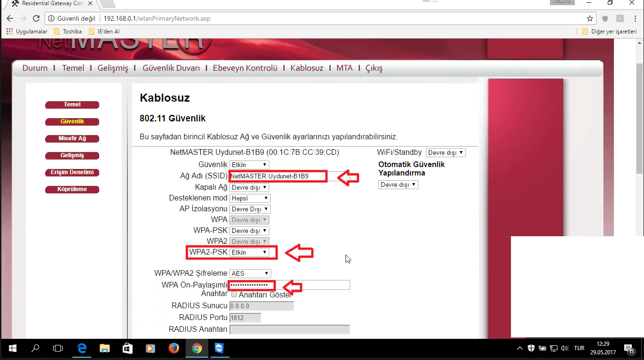Open the Güvenlik dropdown set to Etkin
The height and width of the screenshot is (360, 644).
tap(249, 165)
